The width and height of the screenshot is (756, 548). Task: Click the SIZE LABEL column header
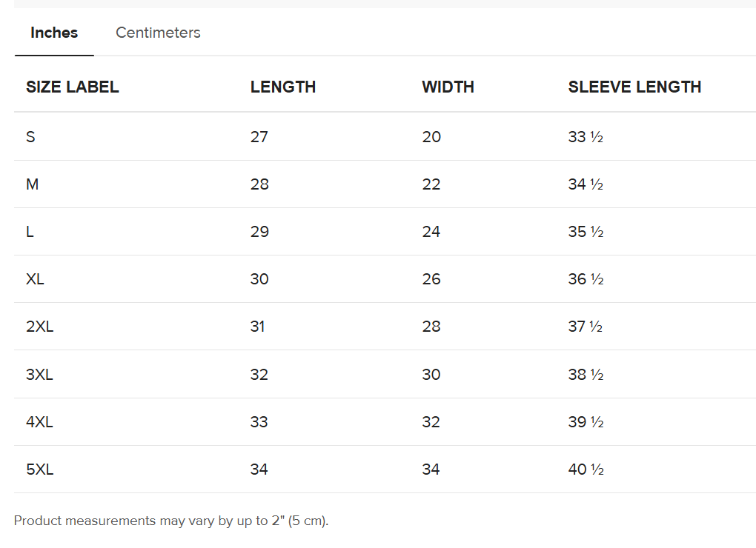(x=73, y=87)
